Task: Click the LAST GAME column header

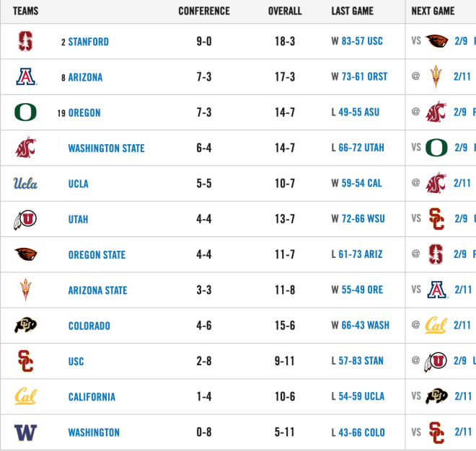Action: click(352, 12)
